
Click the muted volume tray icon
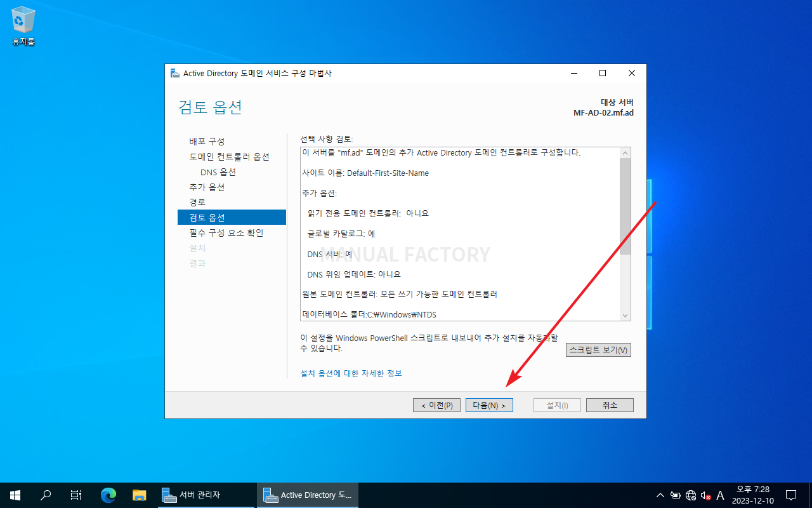pyautogui.click(x=705, y=495)
